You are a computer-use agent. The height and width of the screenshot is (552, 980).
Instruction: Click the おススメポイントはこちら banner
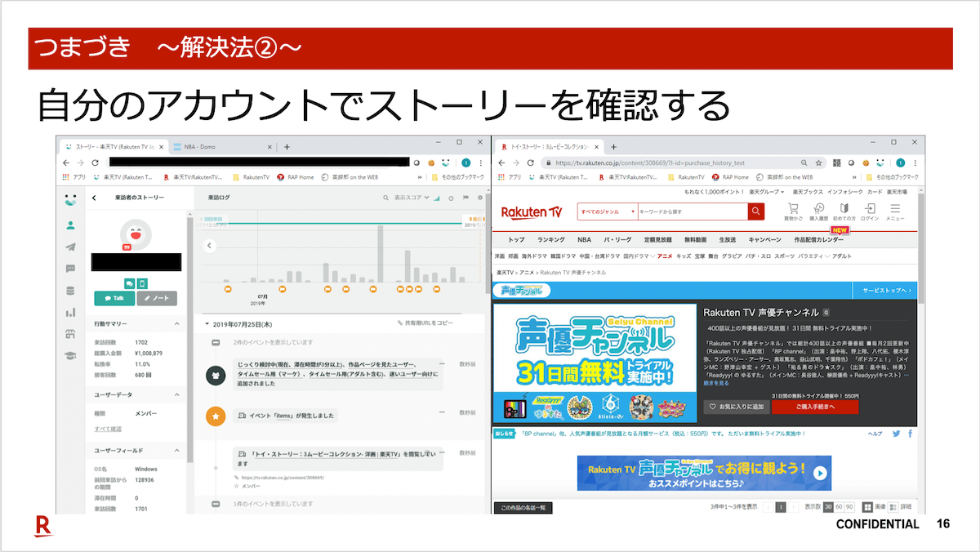point(704,473)
